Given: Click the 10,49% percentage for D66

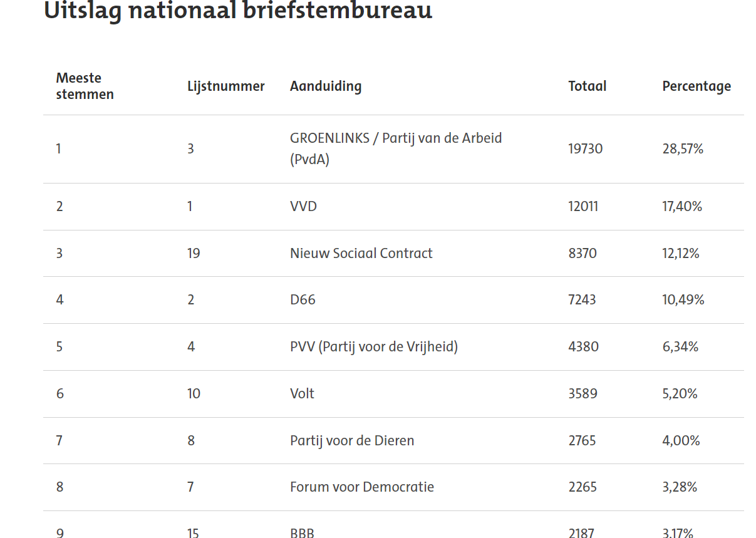Looking at the screenshot, I should 683,300.
